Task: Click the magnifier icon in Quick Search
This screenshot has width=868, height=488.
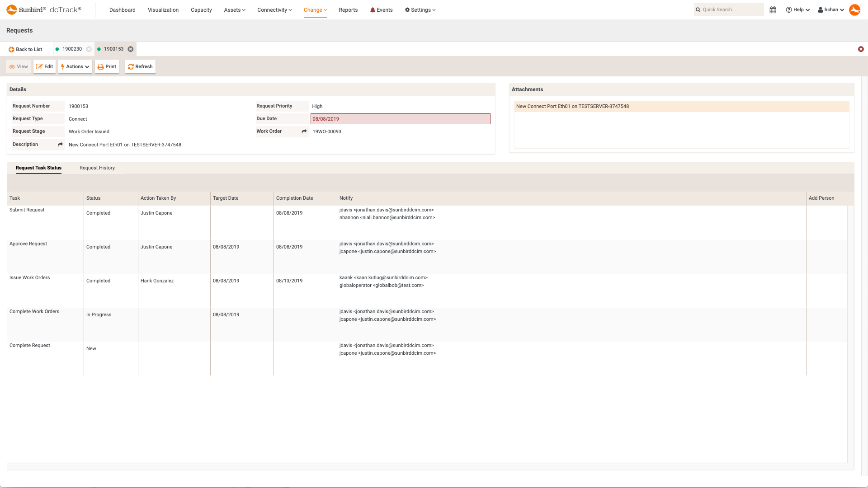Action: coord(698,9)
